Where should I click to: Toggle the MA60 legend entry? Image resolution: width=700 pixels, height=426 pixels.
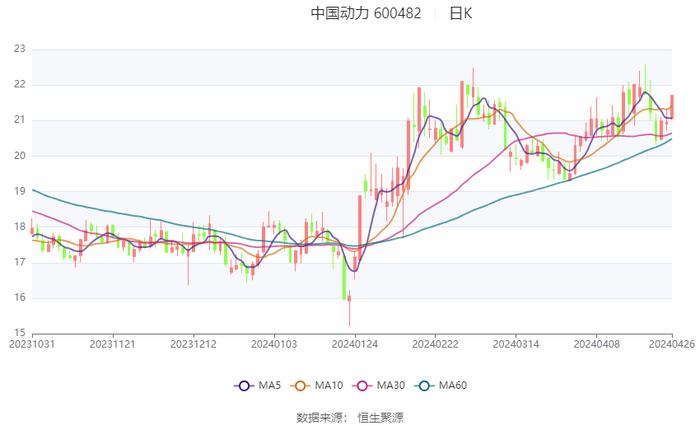click(x=441, y=385)
